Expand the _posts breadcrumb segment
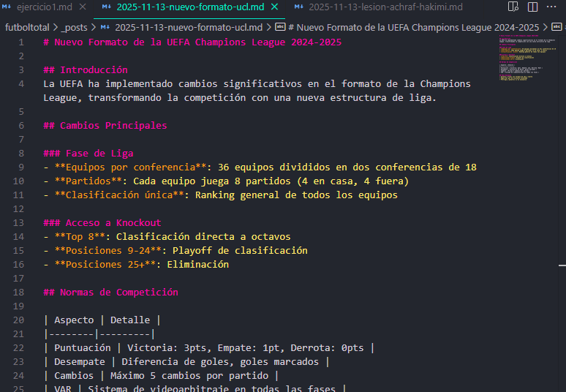The height and width of the screenshot is (392, 566). (x=75, y=27)
